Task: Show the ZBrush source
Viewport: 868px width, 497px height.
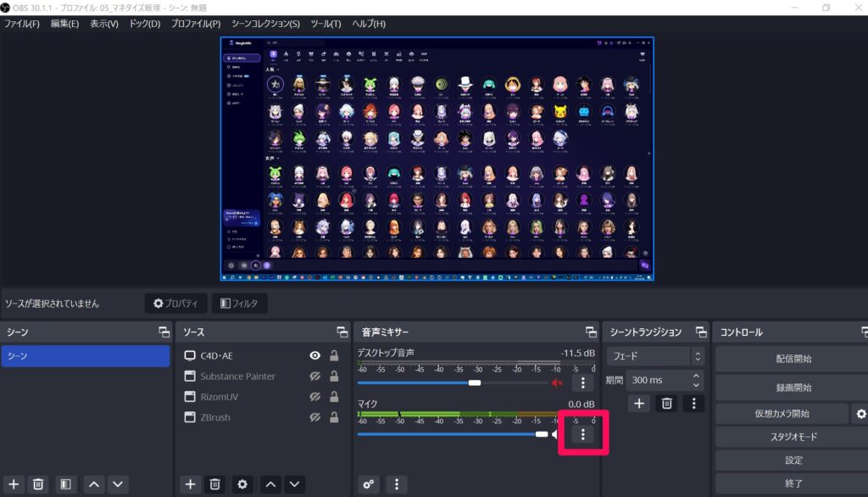Action: tap(315, 417)
